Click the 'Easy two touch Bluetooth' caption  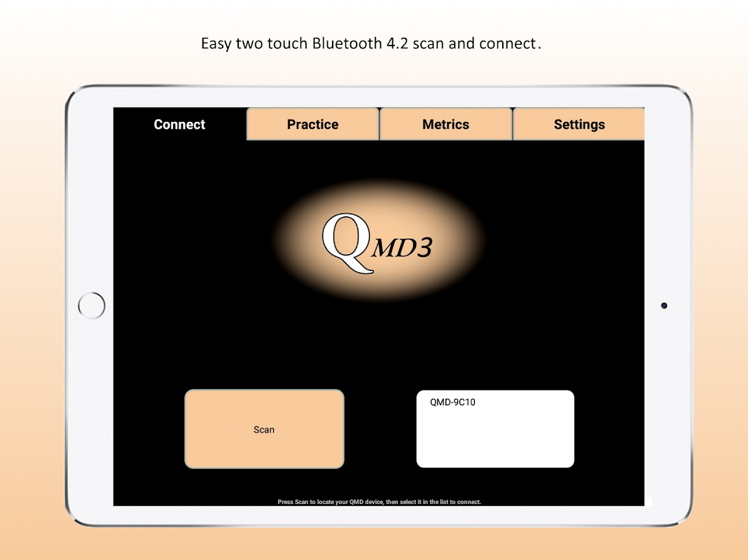(371, 43)
